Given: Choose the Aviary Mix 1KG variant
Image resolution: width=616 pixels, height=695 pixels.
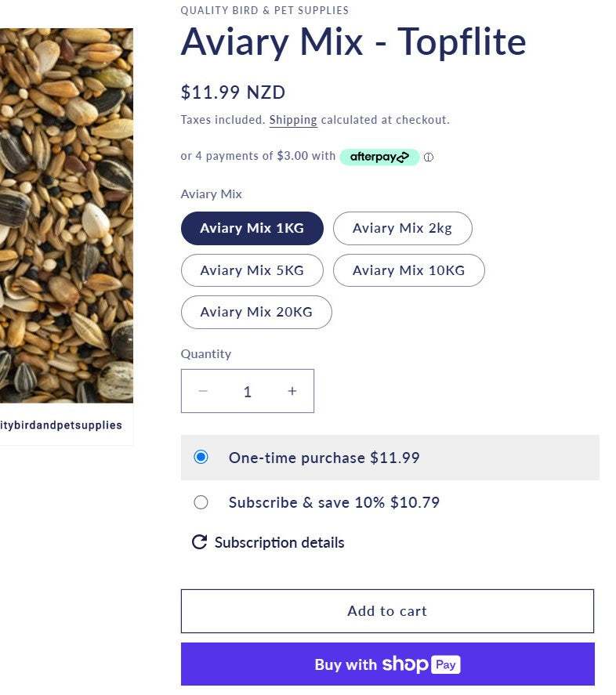Looking at the screenshot, I should point(252,228).
